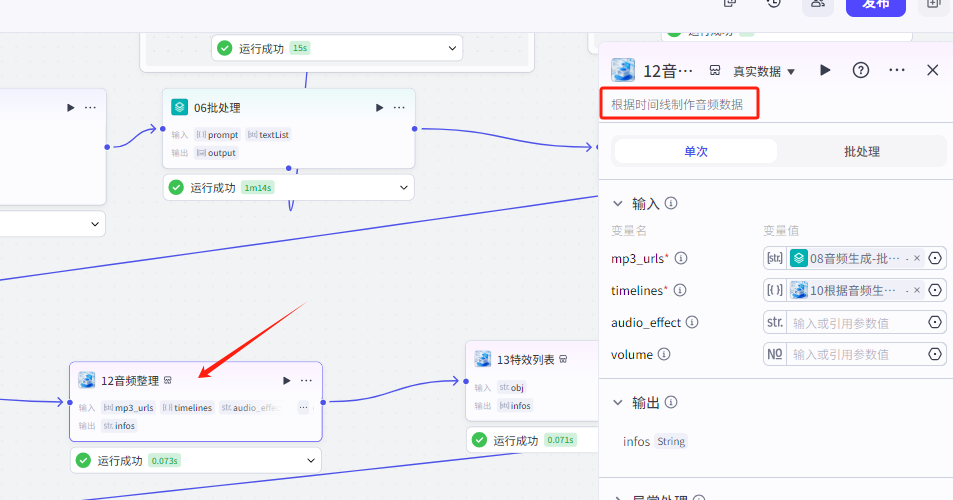Close the 12音频整理 side panel
Screen dimensions: 953x500
pos(932,70)
